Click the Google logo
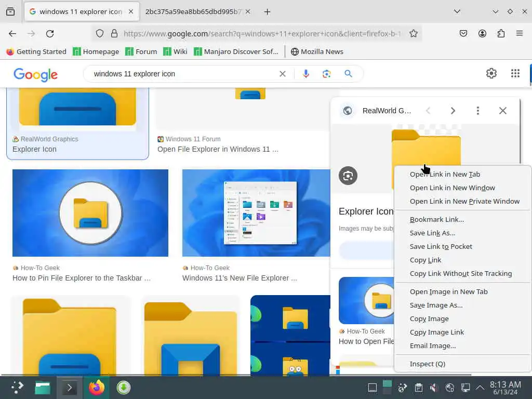Screen dimensions: 532x399 click(x=36, y=74)
